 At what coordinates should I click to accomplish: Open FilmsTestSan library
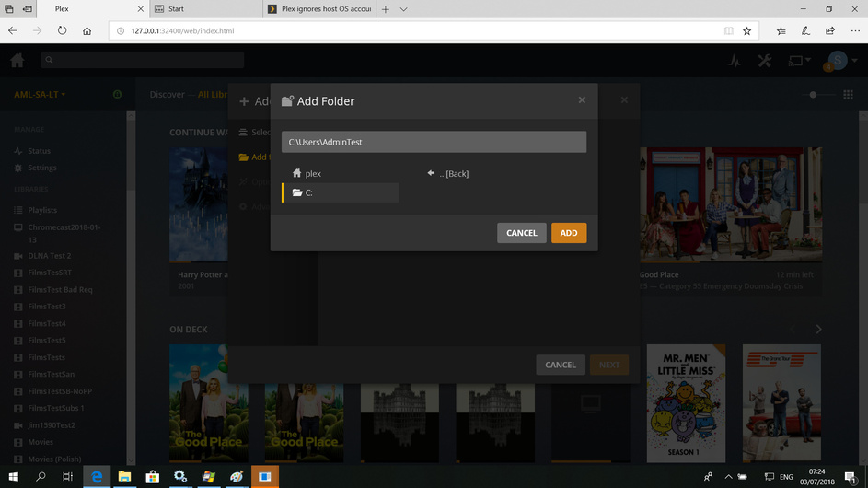pyautogui.click(x=51, y=374)
